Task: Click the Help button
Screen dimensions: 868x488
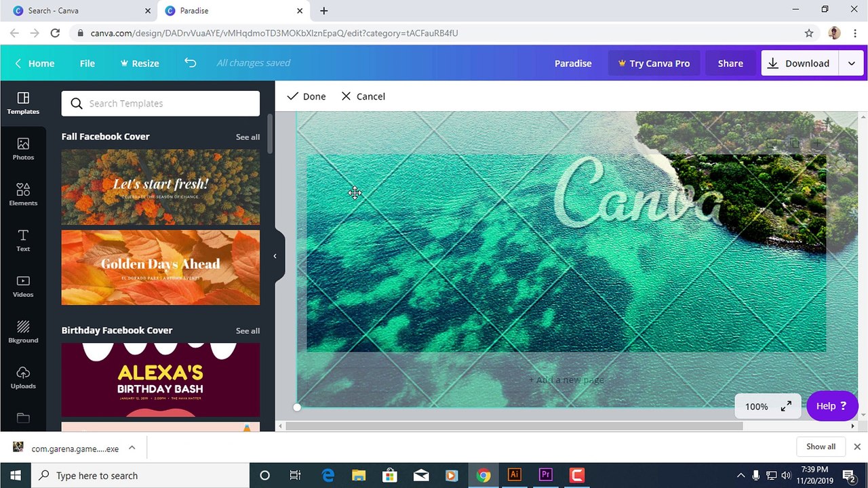Action: coord(832,406)
